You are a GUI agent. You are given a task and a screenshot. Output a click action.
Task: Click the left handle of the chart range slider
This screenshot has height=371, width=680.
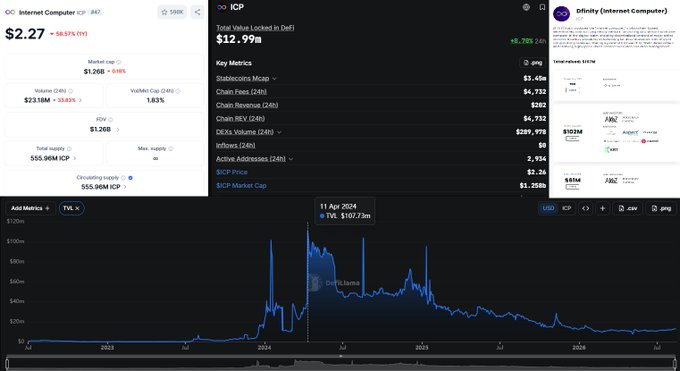[x=7, y=363]
